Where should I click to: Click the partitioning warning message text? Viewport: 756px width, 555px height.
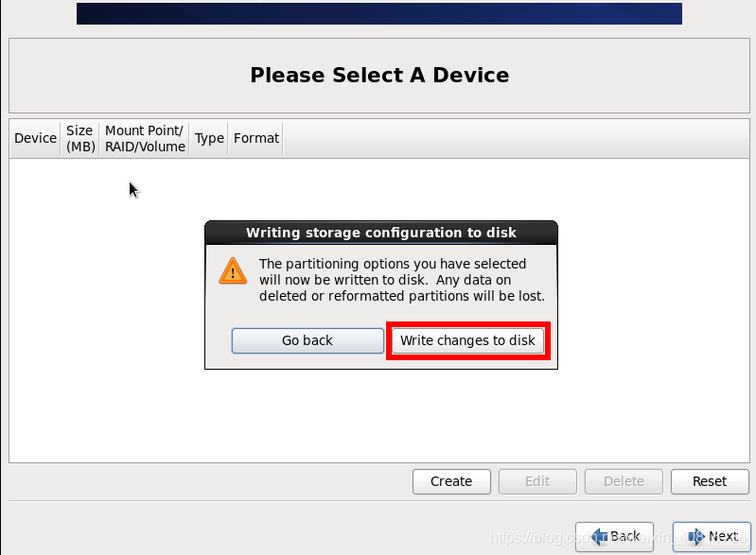(x=401, y=280)
